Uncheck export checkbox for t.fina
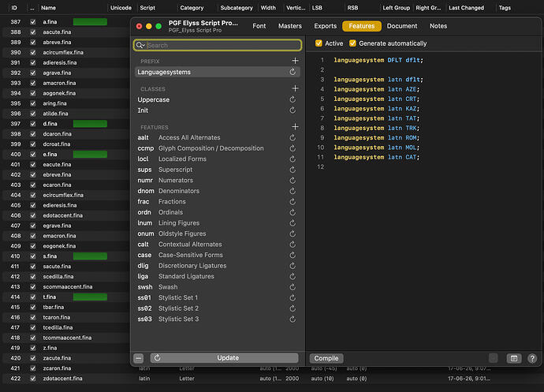Screen dimensions: 544x392 [32, 297]
